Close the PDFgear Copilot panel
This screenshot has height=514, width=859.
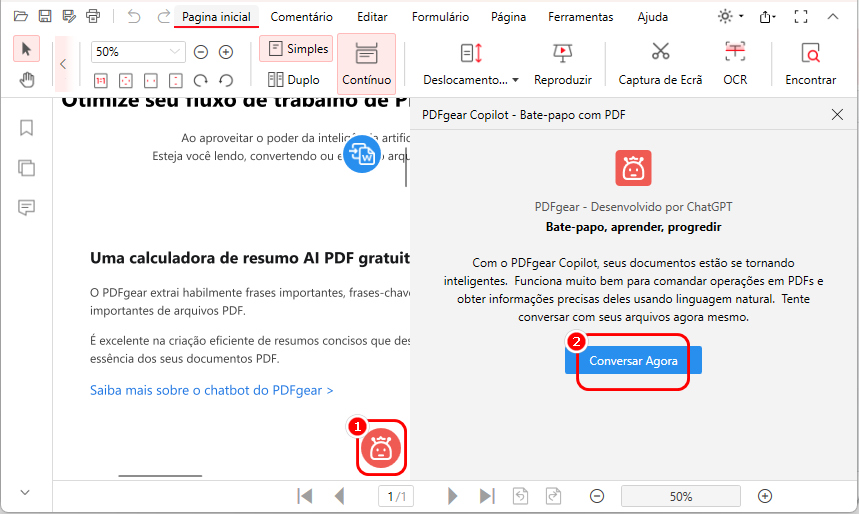pos(837,115)
